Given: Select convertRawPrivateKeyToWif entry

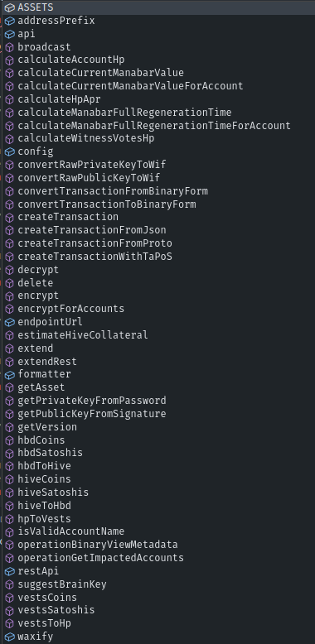Looking at the screenshot, I should (x=92, y=165).
